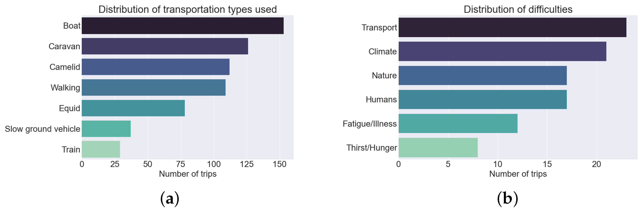The width and height of the screenshot is (644, 212).
Task: Click the Boat bar in the transportation chart
Action: (182, 26)
